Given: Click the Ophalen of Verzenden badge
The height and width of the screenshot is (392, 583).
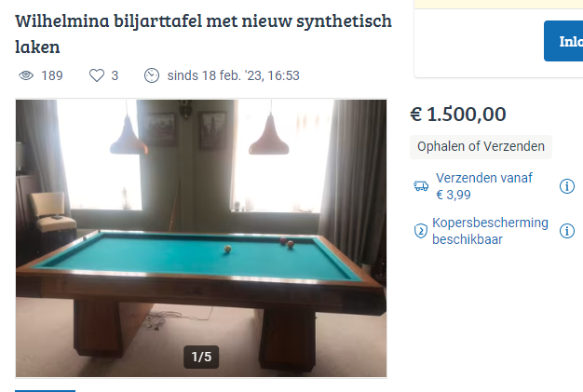Looking at the screenshot, I should click(x=481, y=147).
